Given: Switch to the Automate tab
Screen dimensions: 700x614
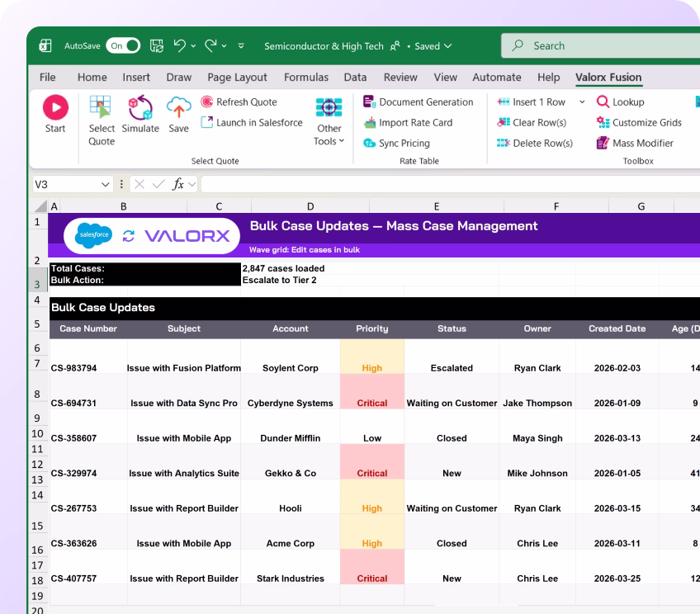Looking at the screenshot, I should tap(497, 78).
